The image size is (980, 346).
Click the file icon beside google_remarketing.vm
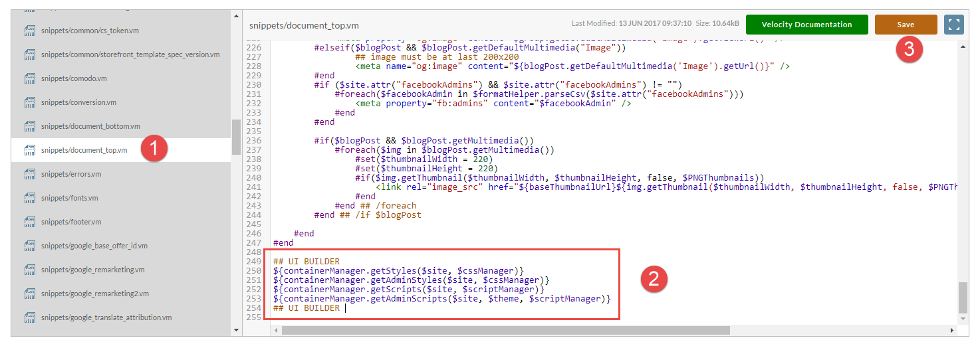pos(29,270)
